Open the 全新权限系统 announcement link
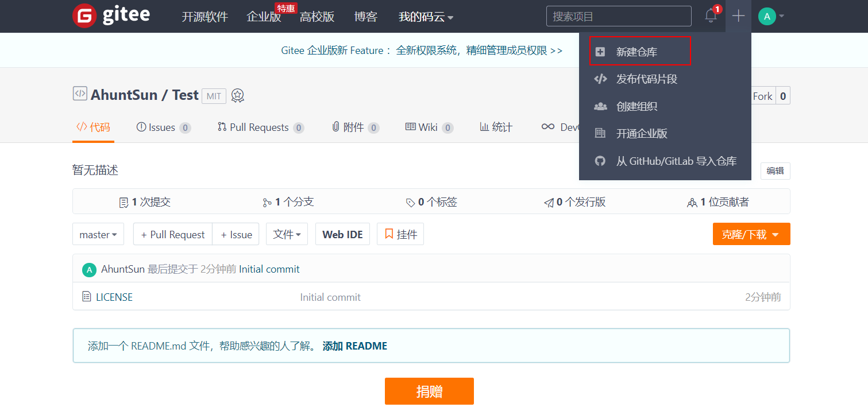This screenshot has width=868, height=415. [x=480, y=51]
